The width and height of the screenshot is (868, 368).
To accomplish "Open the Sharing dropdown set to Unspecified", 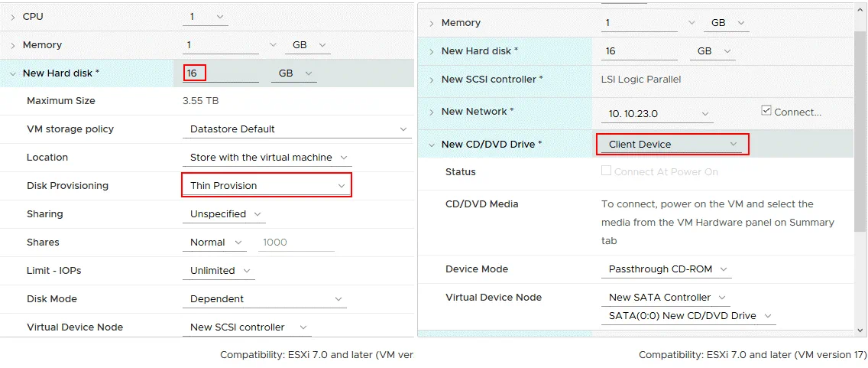I will click(x=225, y=214).
